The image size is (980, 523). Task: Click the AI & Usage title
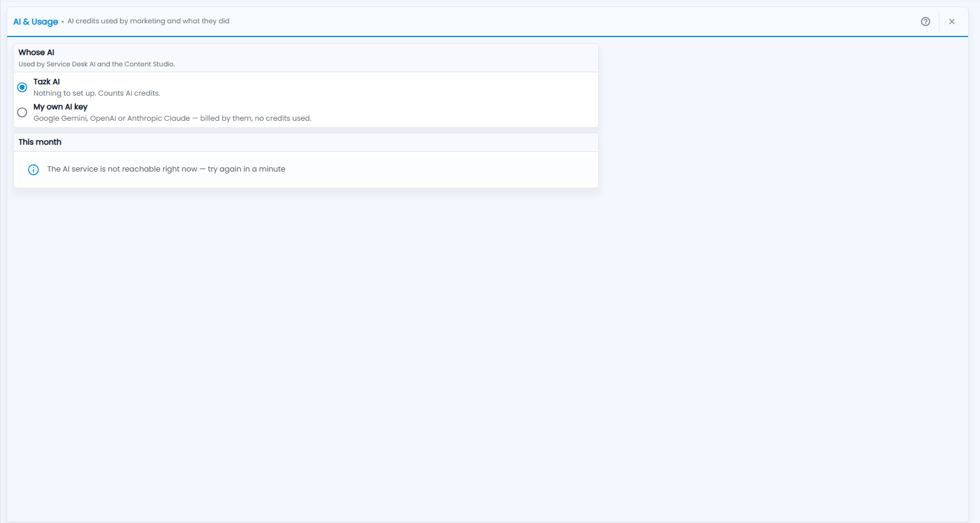click(x=36, y=22)
